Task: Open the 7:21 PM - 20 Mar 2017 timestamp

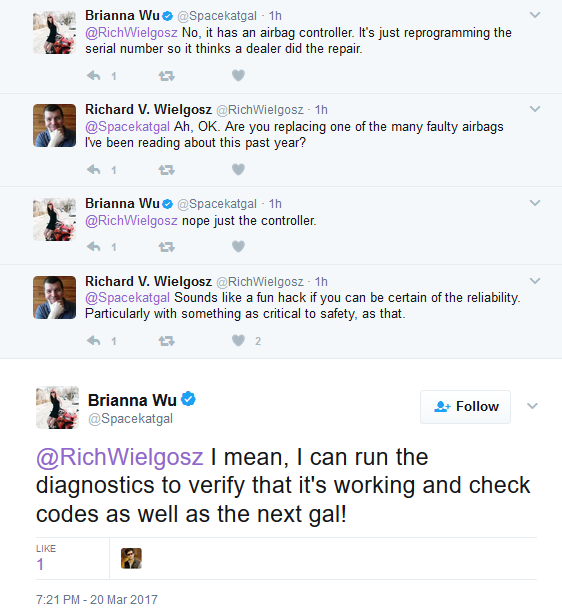Action: point(97,599)
